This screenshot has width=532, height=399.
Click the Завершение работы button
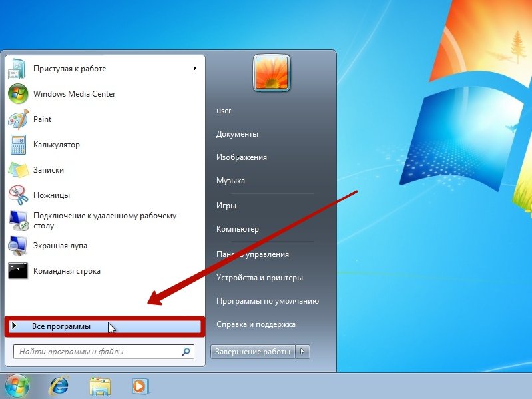pyautogui.click(x=253, y=352)
